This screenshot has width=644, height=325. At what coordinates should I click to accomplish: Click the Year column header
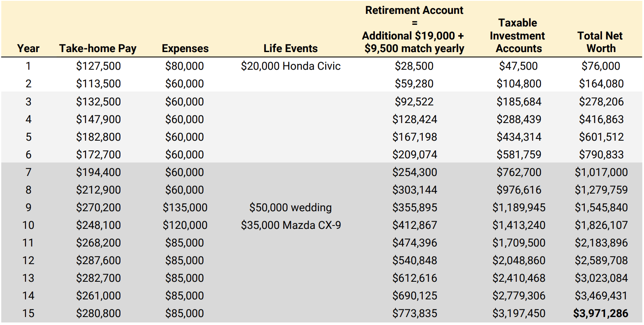28,48
